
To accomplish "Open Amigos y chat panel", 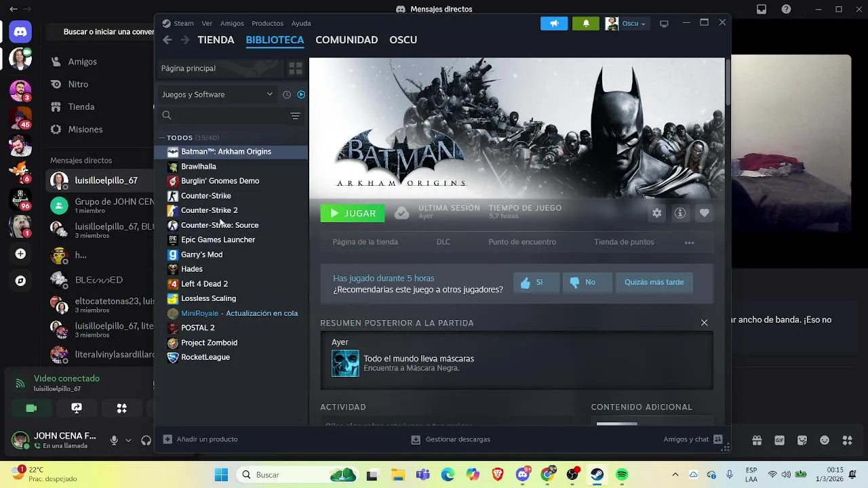I will pos(692,439).
